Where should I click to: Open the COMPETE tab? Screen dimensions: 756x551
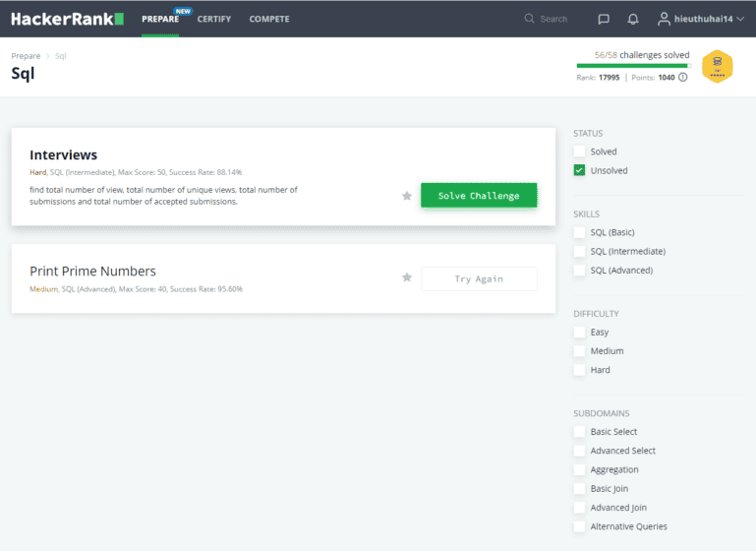click(269, 20)
